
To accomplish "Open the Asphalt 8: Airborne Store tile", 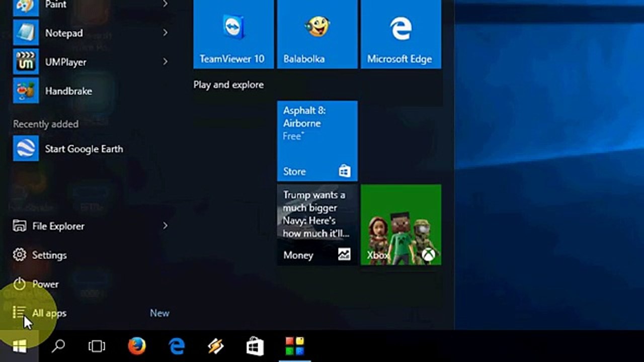I will 317,141.
